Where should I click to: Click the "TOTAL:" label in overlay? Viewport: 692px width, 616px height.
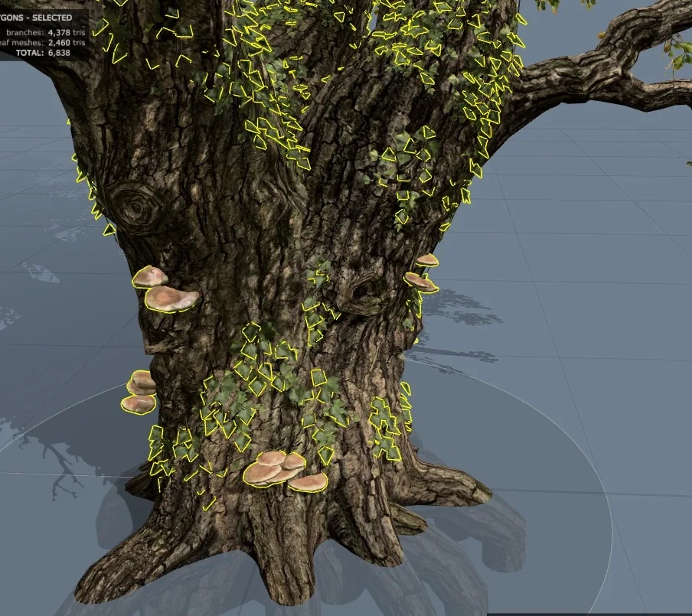tap(30, 53)
